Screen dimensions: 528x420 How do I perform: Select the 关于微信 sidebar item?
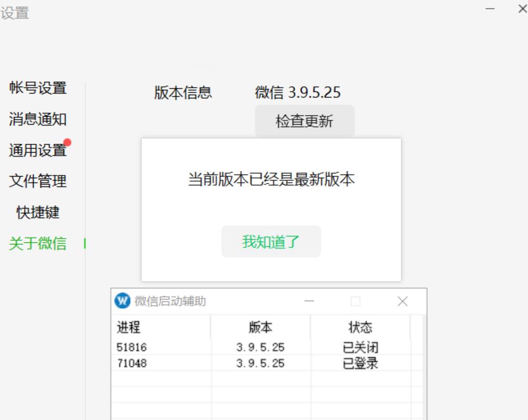(x=38, y=244)
